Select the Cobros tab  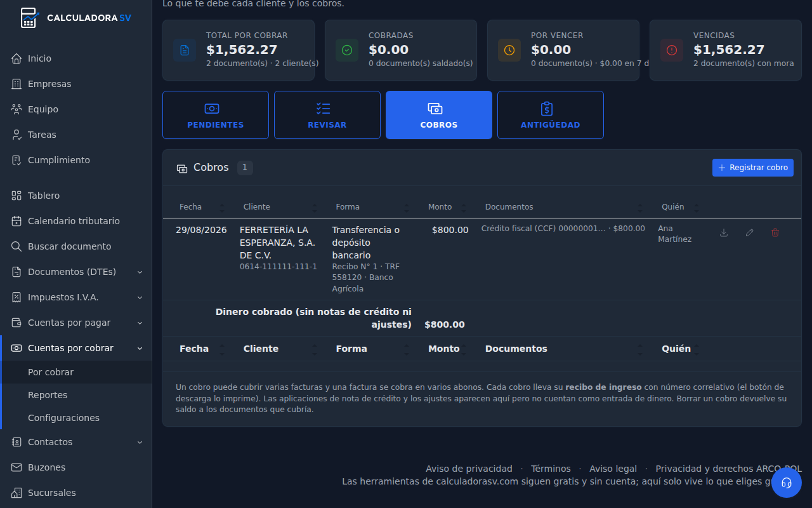(x=439, y=115)
